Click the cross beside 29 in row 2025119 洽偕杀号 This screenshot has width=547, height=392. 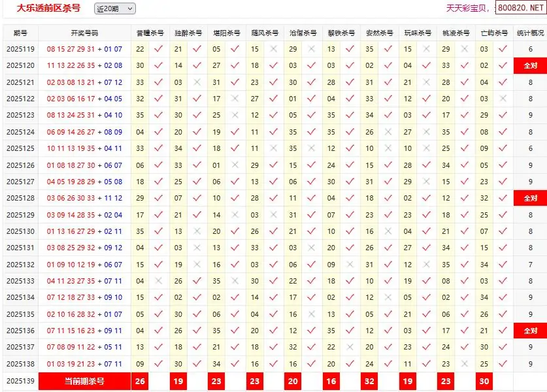coord(312,49)
